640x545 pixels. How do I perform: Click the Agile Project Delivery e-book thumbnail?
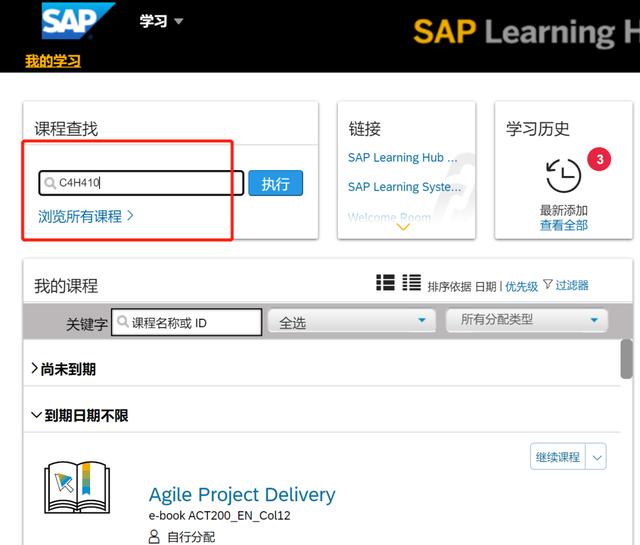point(77,487)
